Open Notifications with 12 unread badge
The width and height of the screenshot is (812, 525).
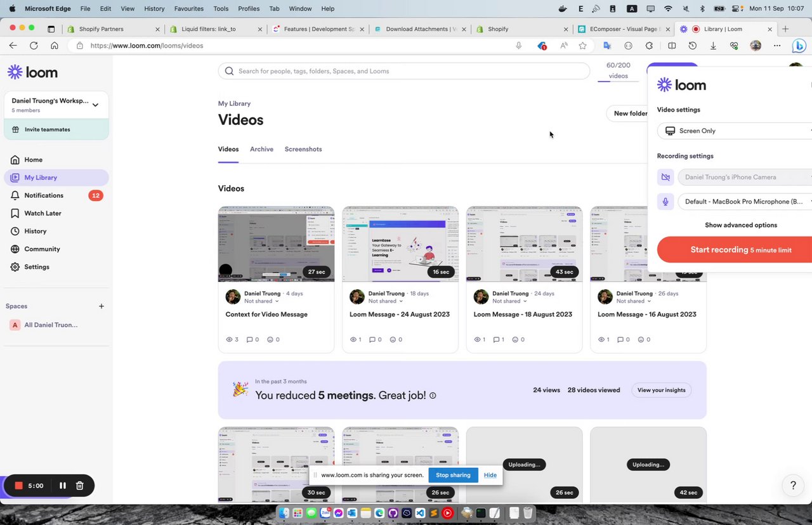coord(56,195)
